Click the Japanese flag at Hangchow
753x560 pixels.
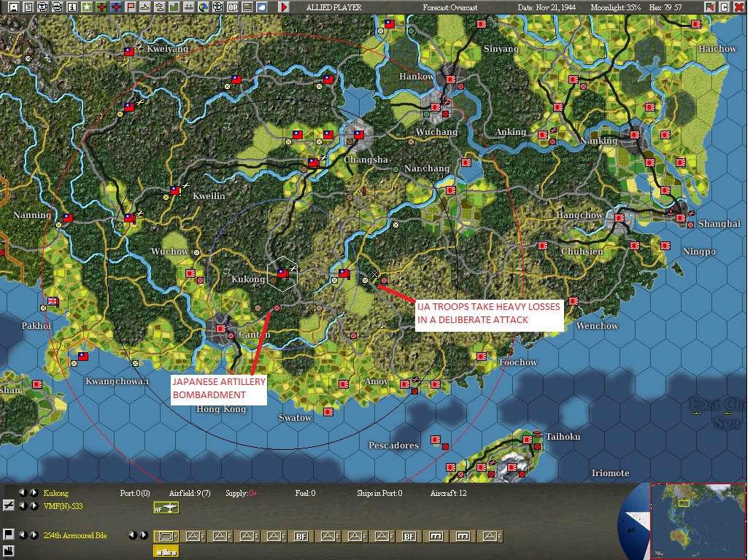(619, 218)
